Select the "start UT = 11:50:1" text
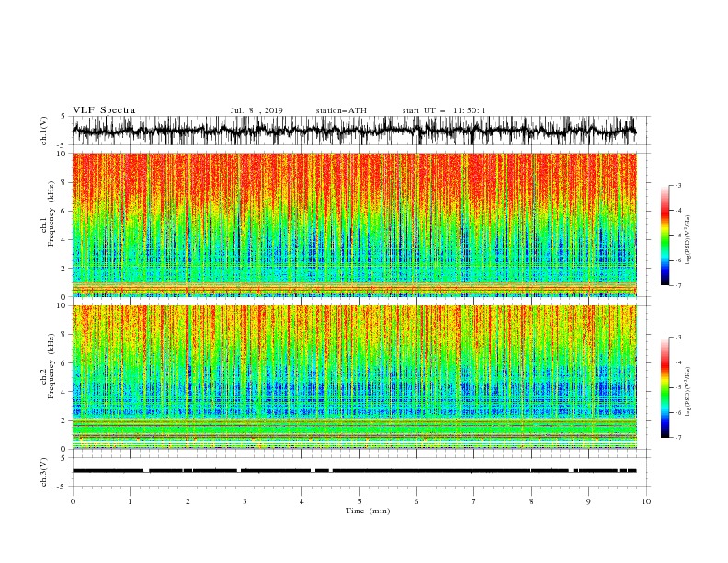 (444, 110)
